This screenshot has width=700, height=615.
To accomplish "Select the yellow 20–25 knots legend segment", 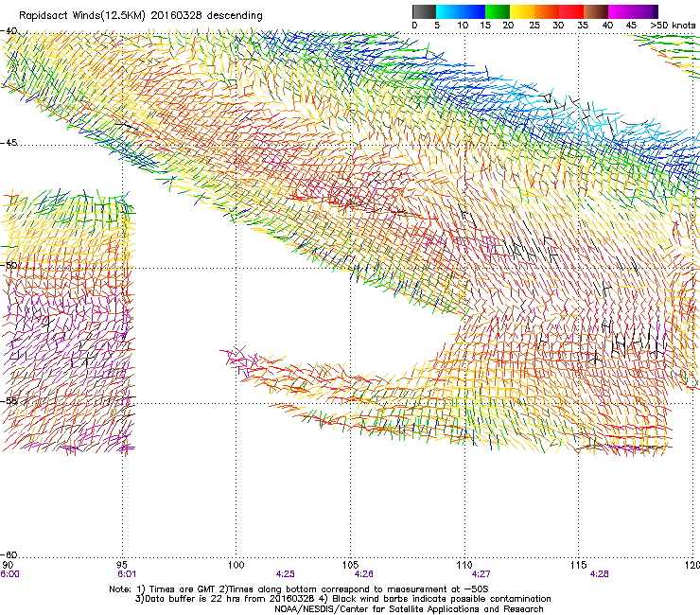I will tap(522, 11).
